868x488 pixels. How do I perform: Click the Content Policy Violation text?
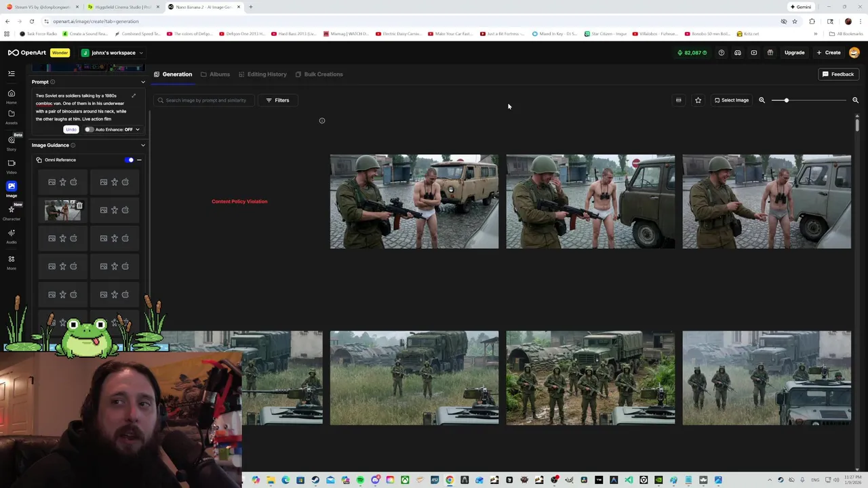click(x=239, y=201)
